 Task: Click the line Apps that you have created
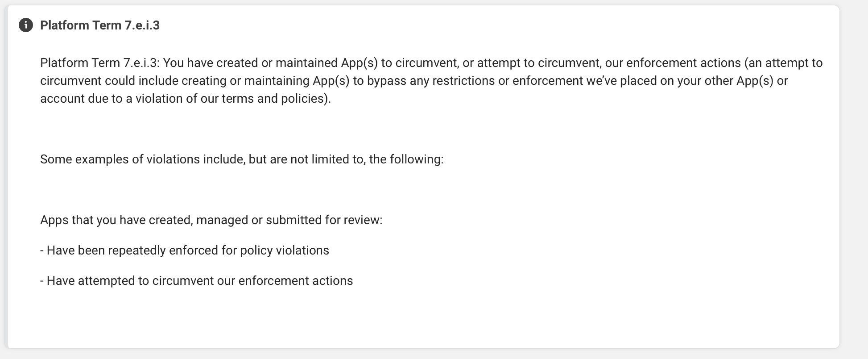tap(211, 220)
